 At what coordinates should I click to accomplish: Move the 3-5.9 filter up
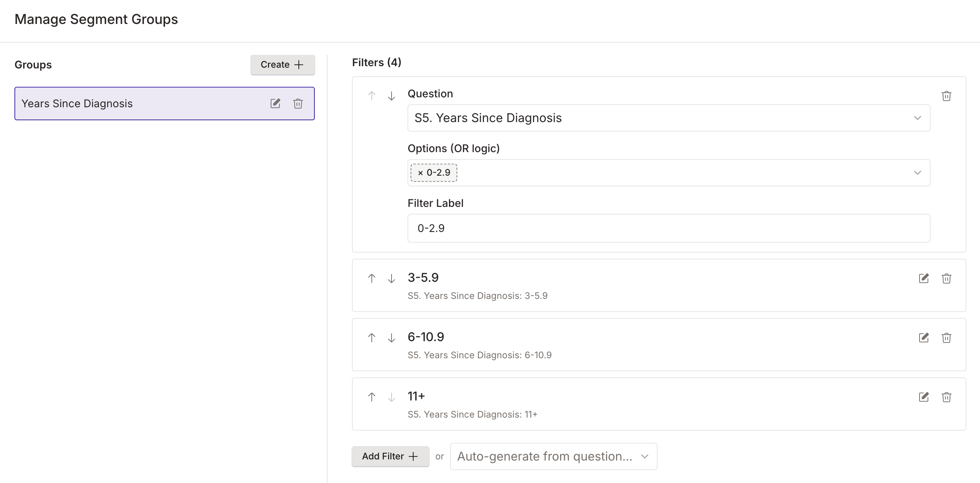(371, 278)
